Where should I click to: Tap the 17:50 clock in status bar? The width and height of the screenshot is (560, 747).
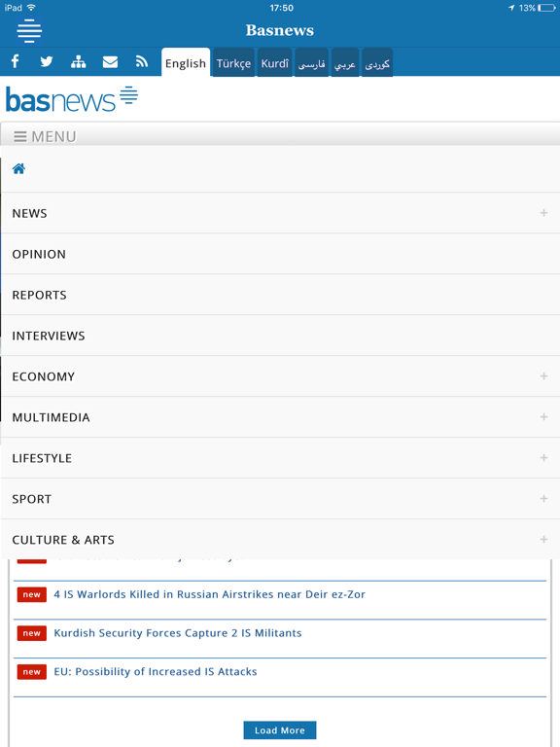coord(281,8)
